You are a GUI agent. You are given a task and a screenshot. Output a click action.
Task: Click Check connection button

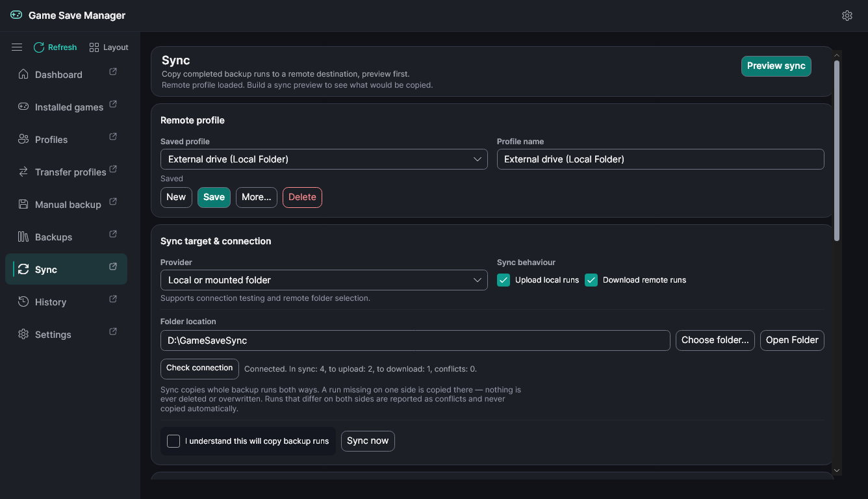(x=199, y=368)
